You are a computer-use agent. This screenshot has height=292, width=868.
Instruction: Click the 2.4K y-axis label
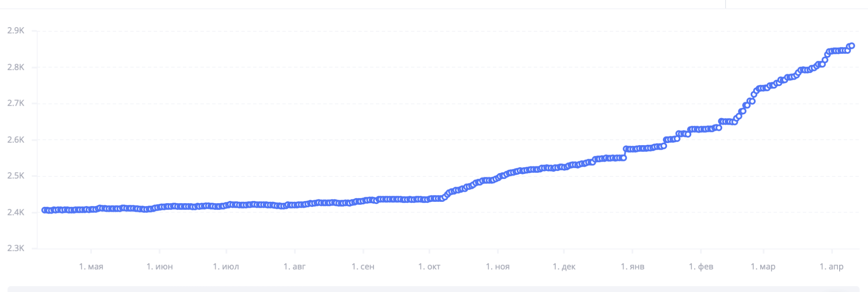16,212
